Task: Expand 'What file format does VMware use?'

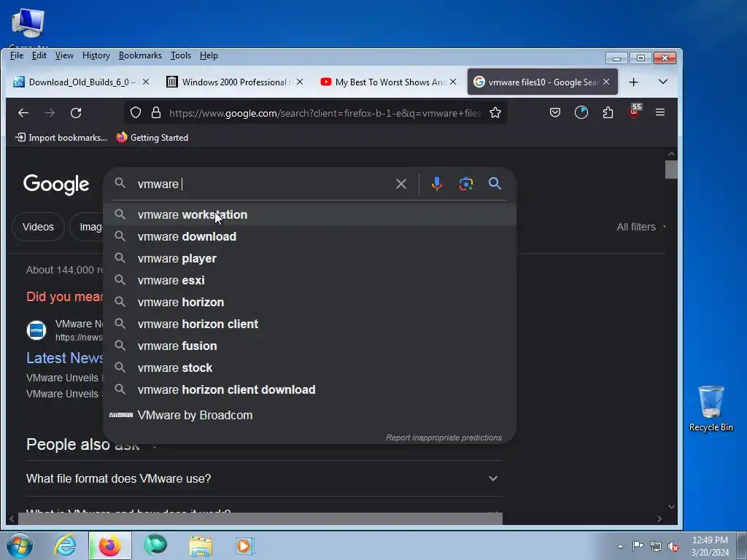Action: click(x=264, y=478)
